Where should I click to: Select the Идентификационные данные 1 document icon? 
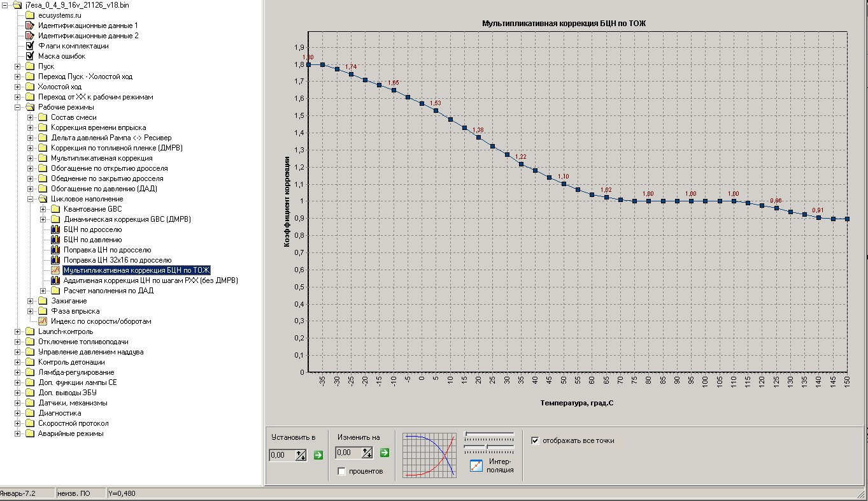point(29,25)
